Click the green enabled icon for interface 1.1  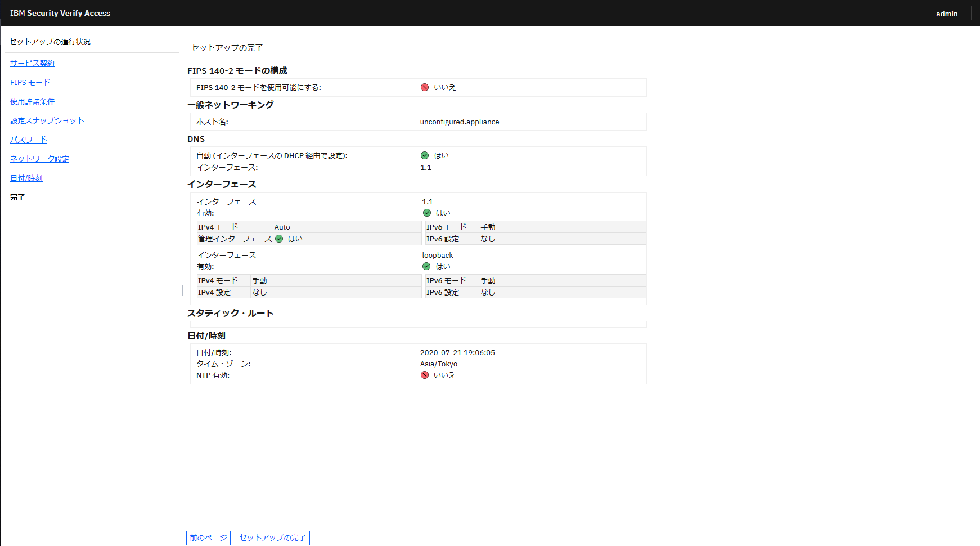(426, 213)
